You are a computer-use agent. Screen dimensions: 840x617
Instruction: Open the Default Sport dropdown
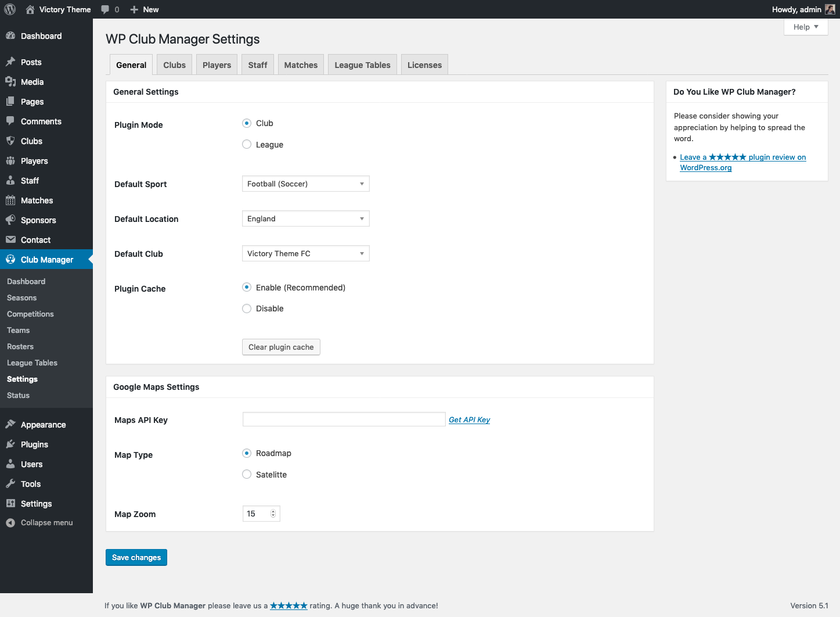(x=305, y=184)
